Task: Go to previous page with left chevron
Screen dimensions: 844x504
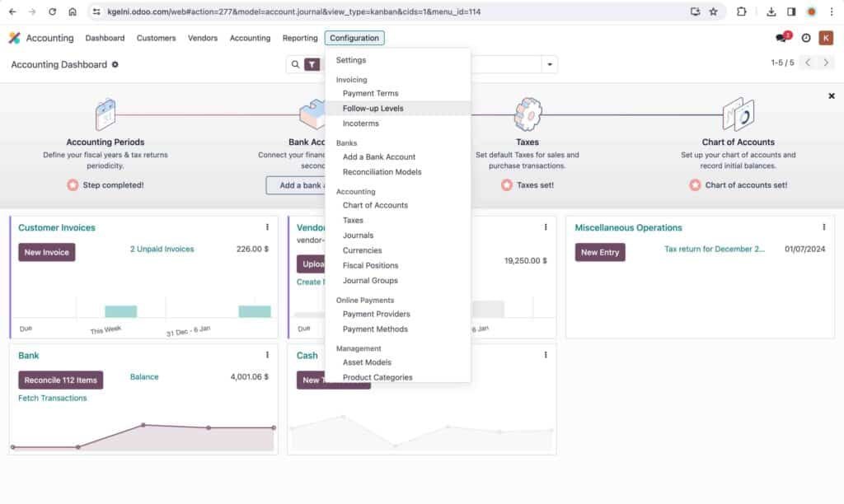Action: click(808, 62)
